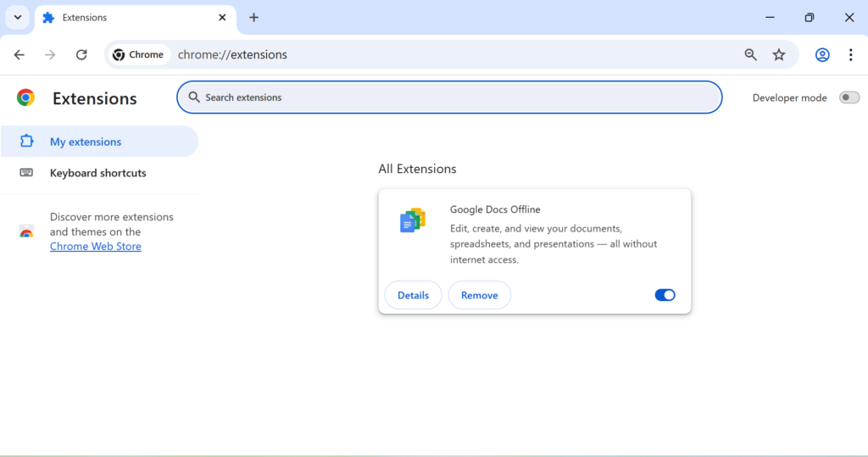Click the Chrome site info chip
The image size is (868, 457).
point(138,54)
